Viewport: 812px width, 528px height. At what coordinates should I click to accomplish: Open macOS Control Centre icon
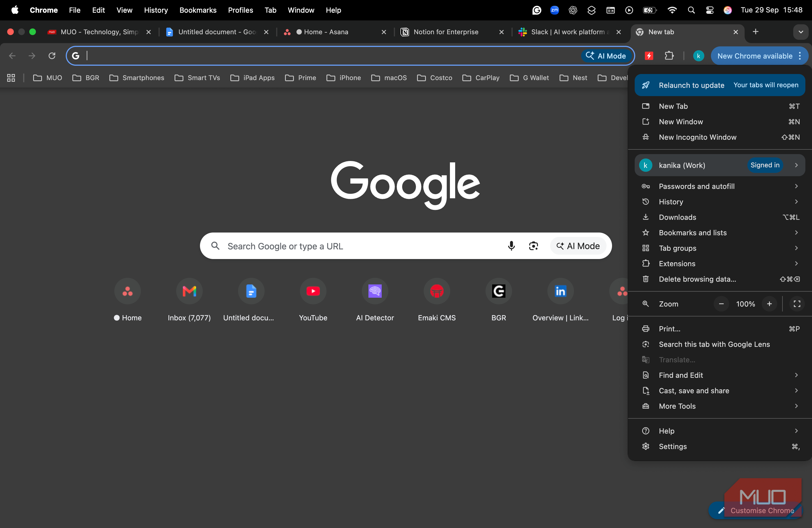coord(710,10)
